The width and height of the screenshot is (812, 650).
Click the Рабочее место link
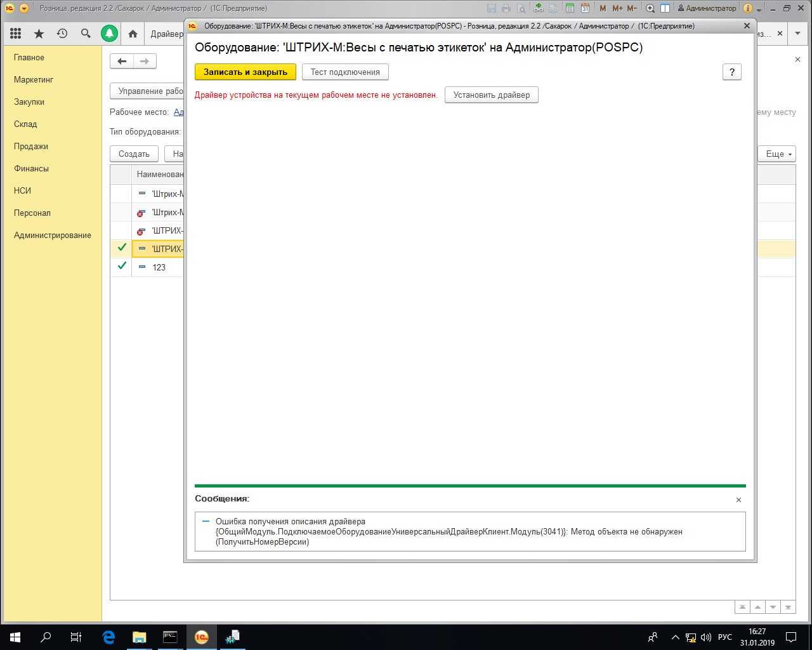pyautogui.click(x=179, y=112)
